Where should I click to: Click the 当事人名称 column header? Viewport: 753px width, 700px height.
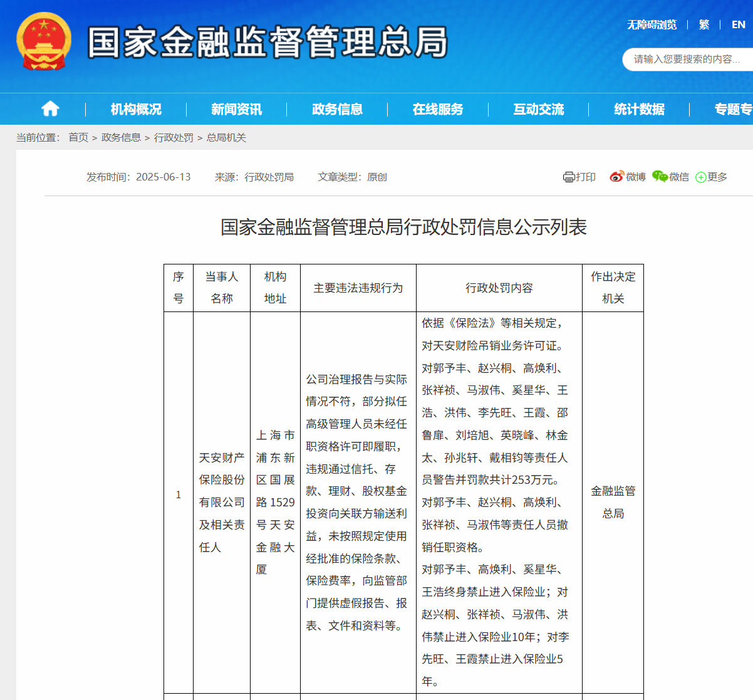coord(222,288)
